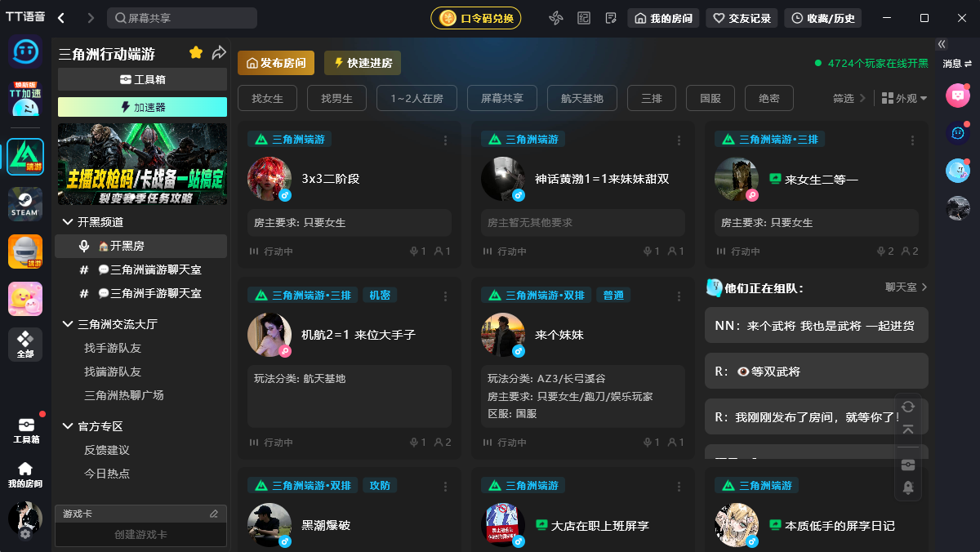
Task: Click the forward navigation arrow
Action: pos(90,18)
